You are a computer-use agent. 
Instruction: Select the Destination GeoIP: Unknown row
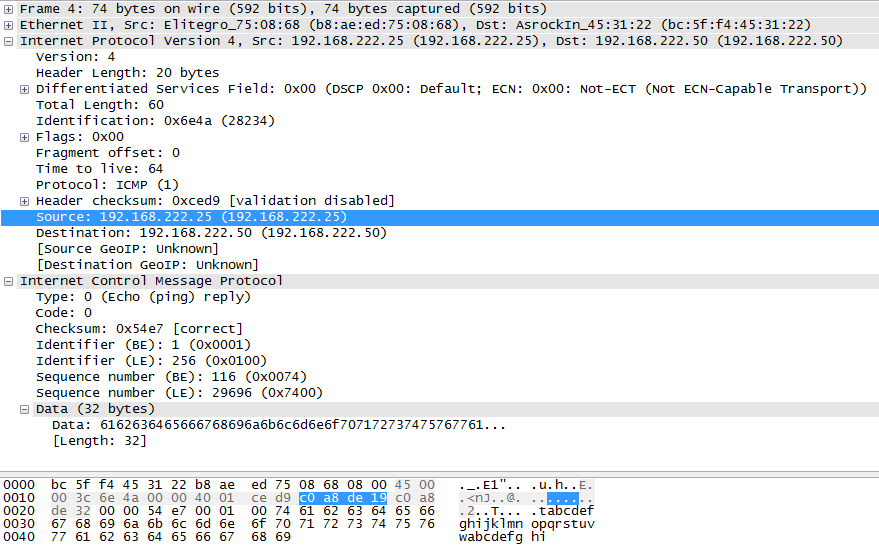click(147, 265)
